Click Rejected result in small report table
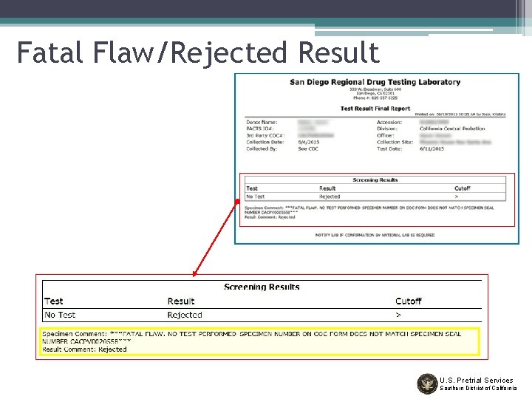This screenshot has width=532, height=399. 330,197
